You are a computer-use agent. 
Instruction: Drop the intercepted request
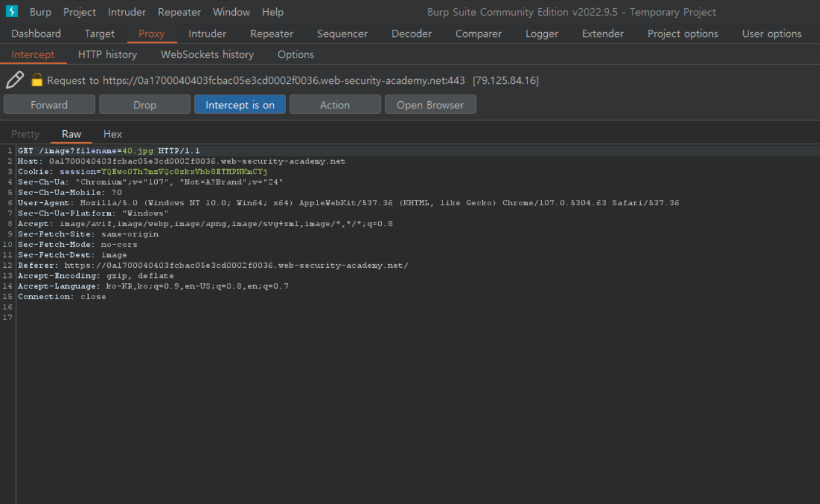point(145,105)
